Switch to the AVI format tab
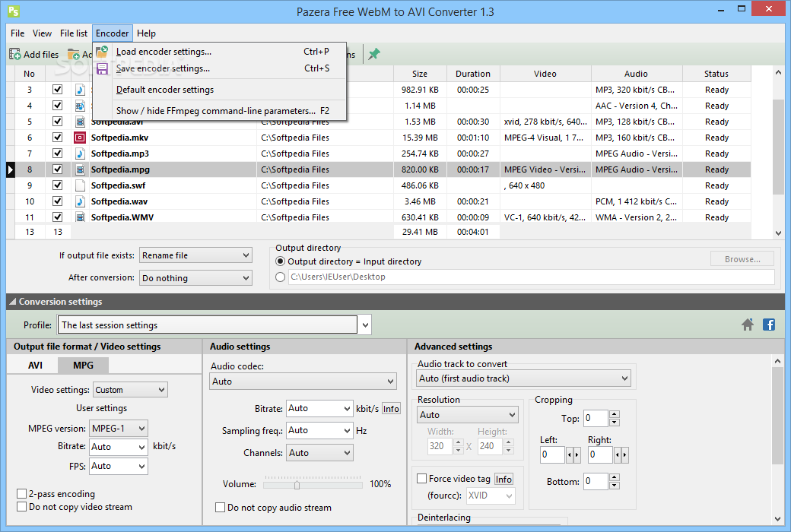This screenshot has height=532, width=791. click(x=35, y=366)
